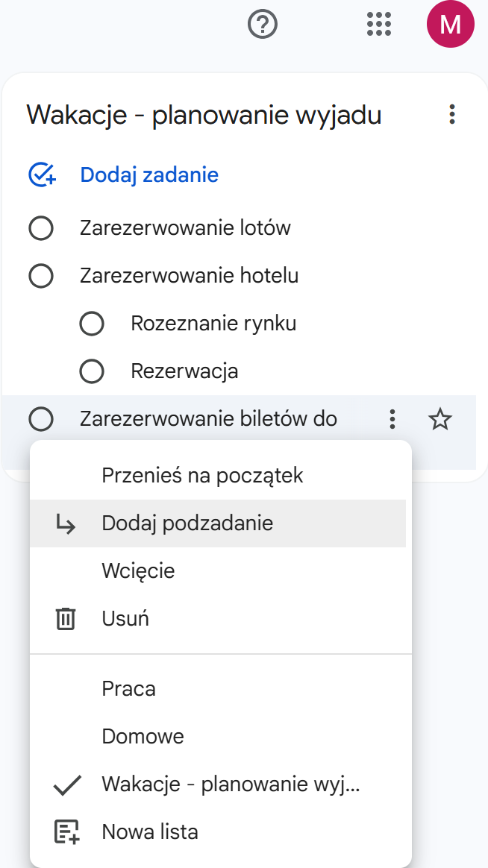Mark Zarezerwowanie hotelu as completed
The image size is (488, 868).
coord(41,276)
